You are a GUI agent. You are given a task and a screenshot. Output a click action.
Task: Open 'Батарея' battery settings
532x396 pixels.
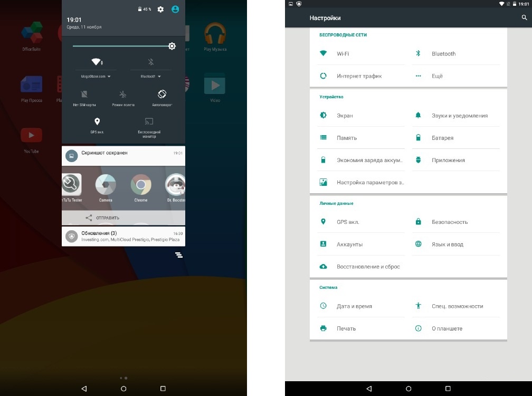coord(456,138)
